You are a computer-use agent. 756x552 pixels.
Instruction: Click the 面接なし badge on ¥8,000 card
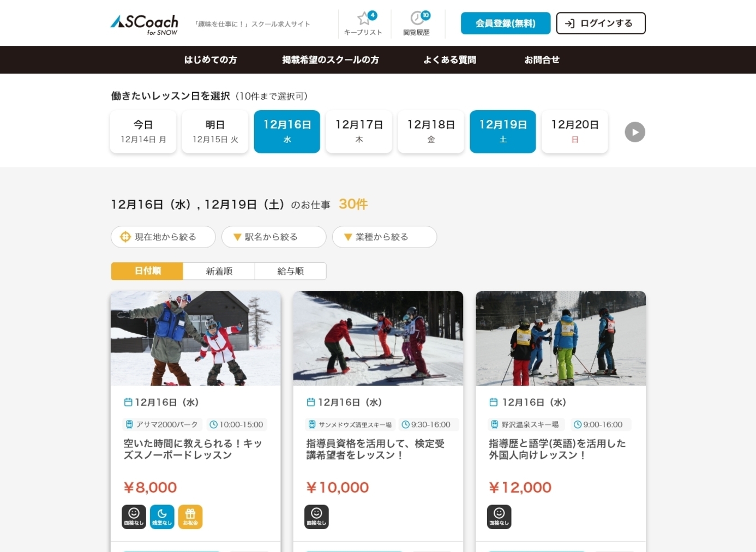click(x=134, y=517)
